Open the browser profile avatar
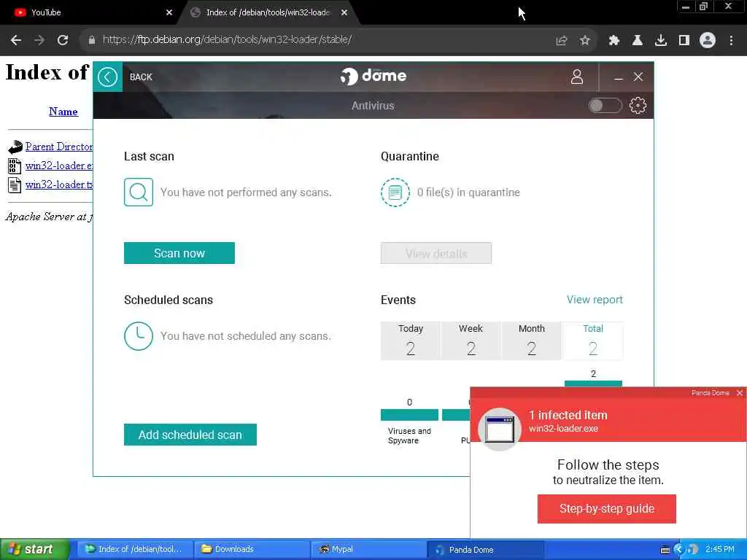The image size is (747, 560). point(708,41)
